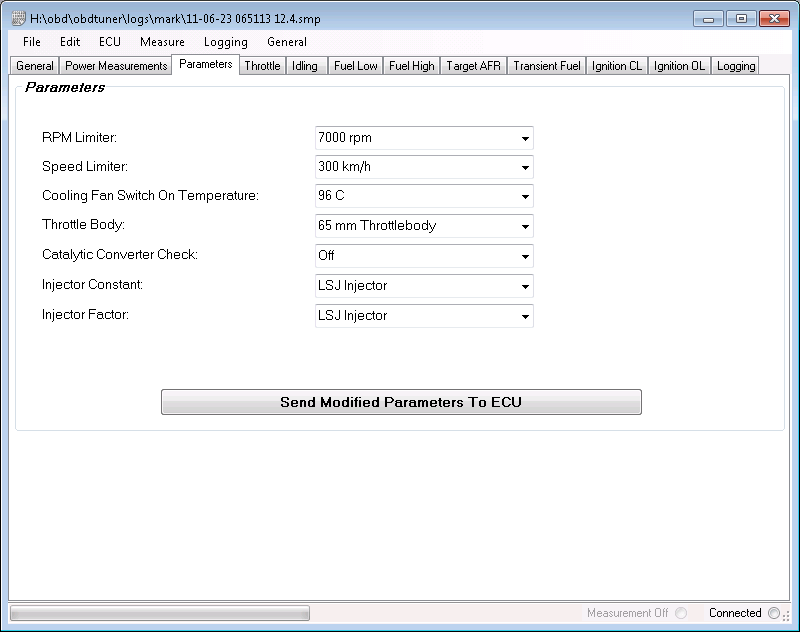Expand the Injector Factor dropdown
Viewport: 800px width, 632px height.
424,316
